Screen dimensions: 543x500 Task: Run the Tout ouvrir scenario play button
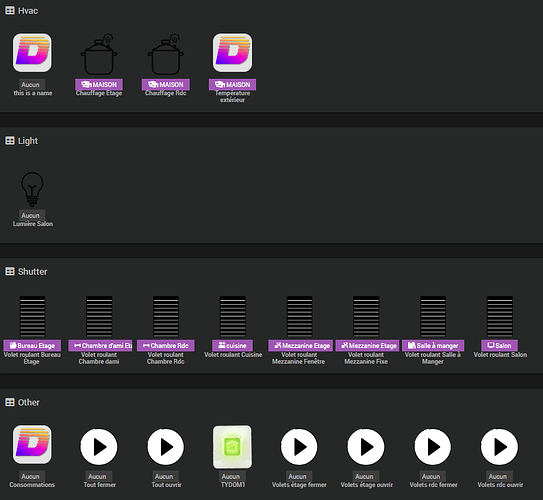coord(166,447)
